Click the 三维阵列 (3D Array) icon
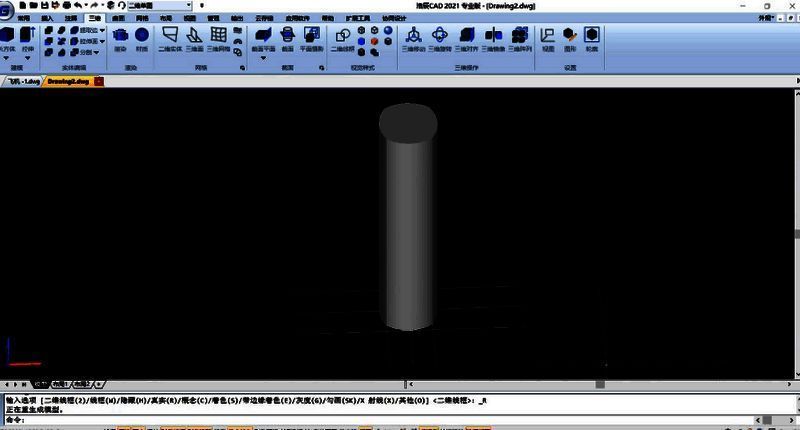Image resolution: width=800 pixels, height=430 pixels. point(519,39)
